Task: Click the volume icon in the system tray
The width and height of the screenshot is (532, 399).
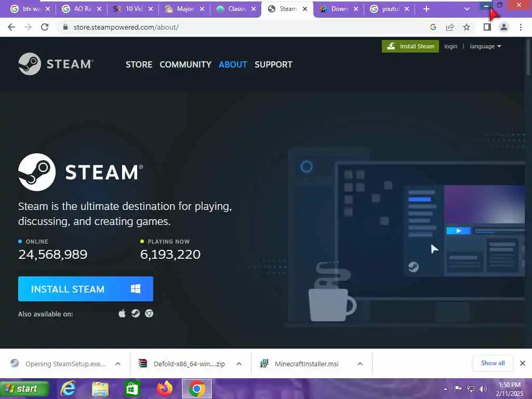Action: [483, 389]
